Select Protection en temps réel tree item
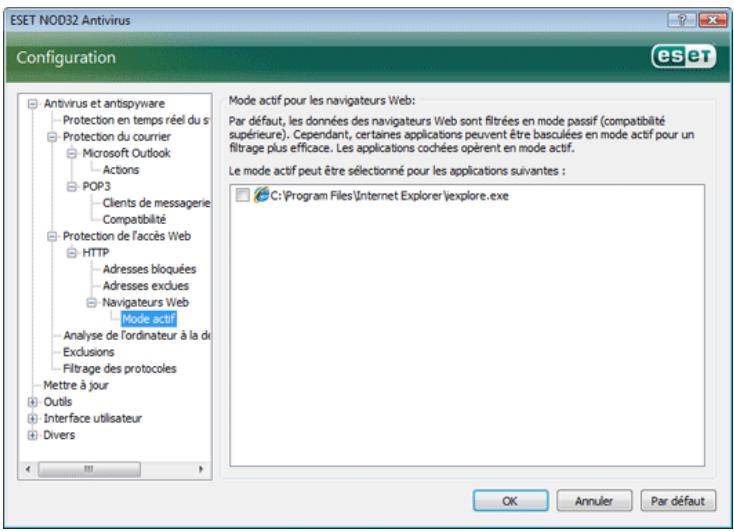734x531 pixels. [136, 120]
